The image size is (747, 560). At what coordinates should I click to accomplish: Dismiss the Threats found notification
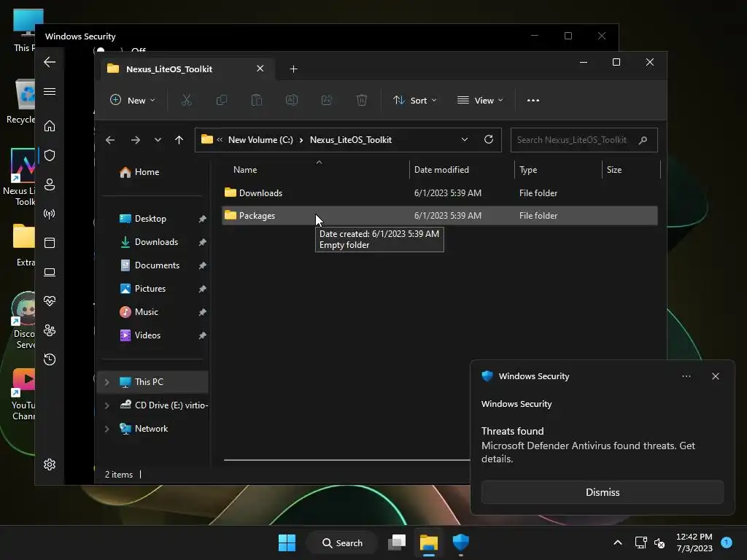click(x=602, y=492)
